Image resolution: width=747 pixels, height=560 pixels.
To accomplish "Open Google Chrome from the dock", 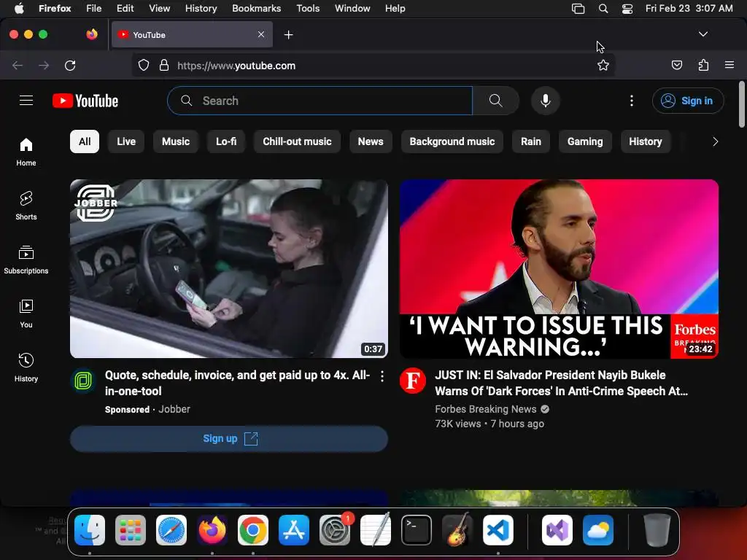I will click(x=253, y=530).
